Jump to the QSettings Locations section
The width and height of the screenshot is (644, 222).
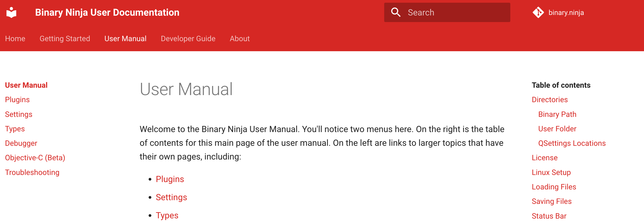point(572,143)
